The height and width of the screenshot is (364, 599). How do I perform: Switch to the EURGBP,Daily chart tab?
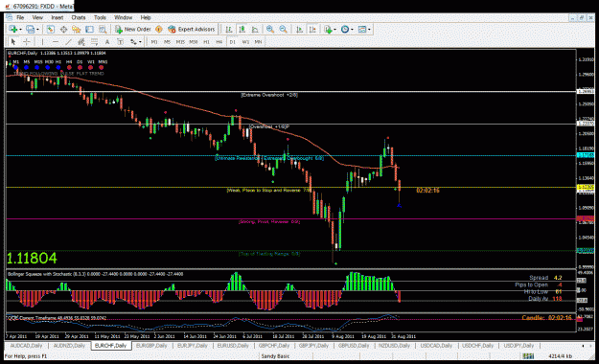151,345
